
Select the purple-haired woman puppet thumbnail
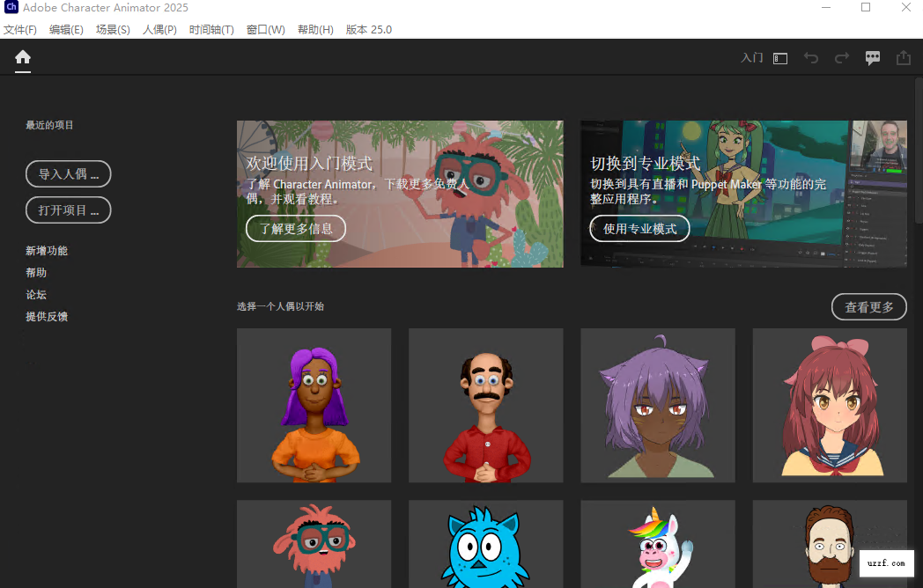(314, 405)
